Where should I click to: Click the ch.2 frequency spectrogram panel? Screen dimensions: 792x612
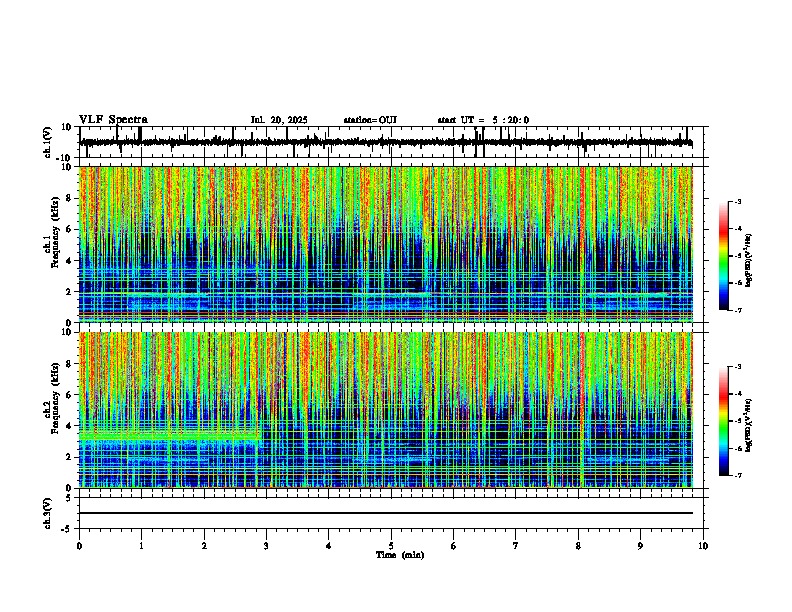[386, 410]
